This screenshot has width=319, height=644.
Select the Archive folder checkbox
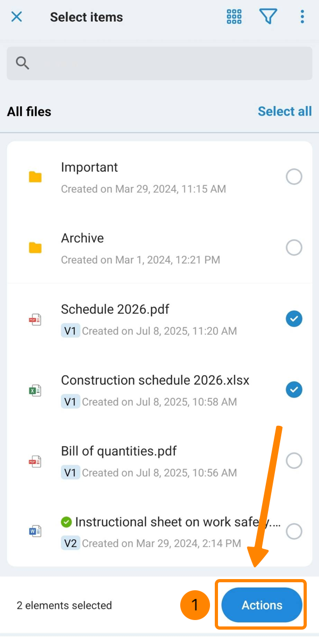tap(294, 247)
